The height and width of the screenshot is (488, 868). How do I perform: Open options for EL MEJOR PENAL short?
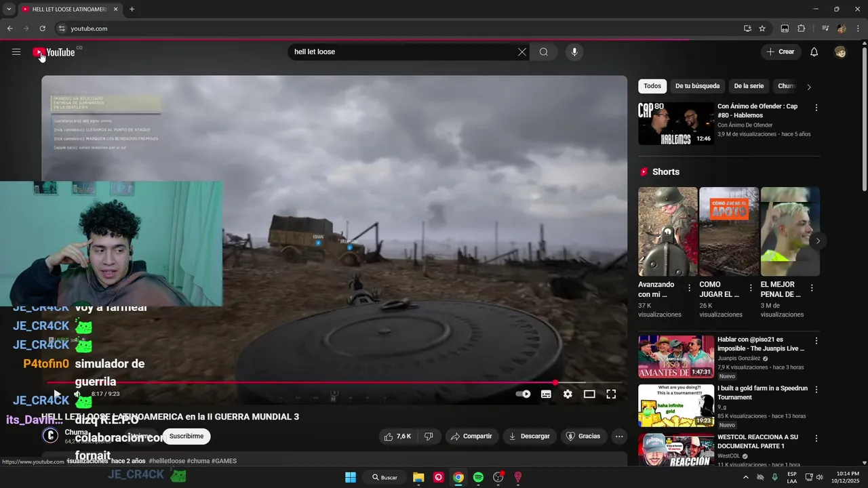coord(812,288)
